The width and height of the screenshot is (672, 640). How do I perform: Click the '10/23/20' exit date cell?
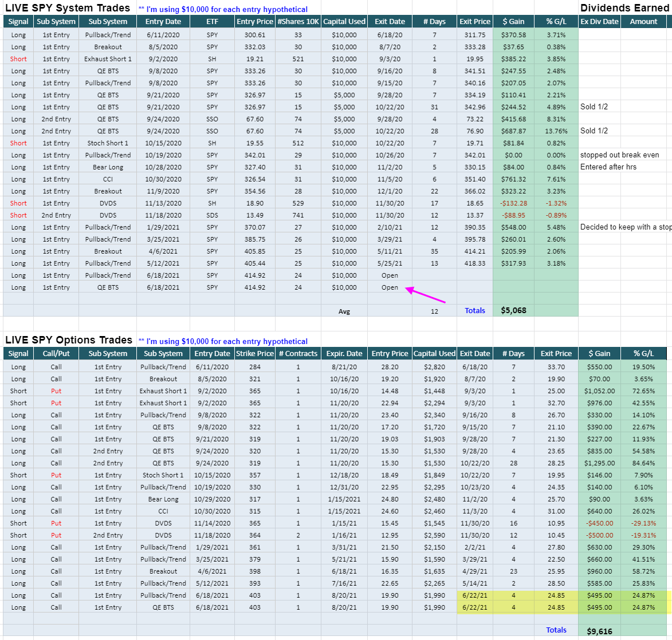475,487
